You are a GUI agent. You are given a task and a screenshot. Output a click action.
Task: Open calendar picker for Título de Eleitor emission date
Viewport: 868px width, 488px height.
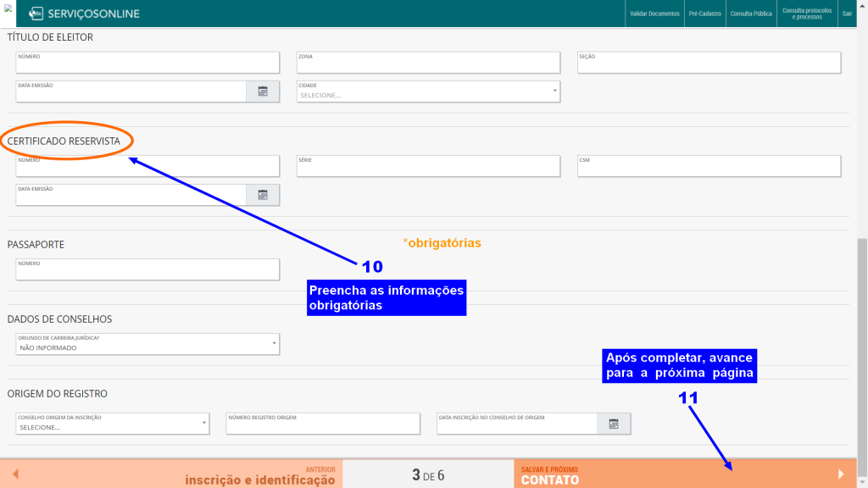point(263,91)
